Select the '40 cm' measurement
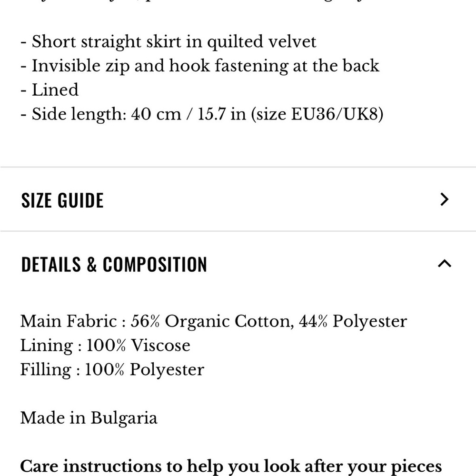 click(x=156, y=114)
